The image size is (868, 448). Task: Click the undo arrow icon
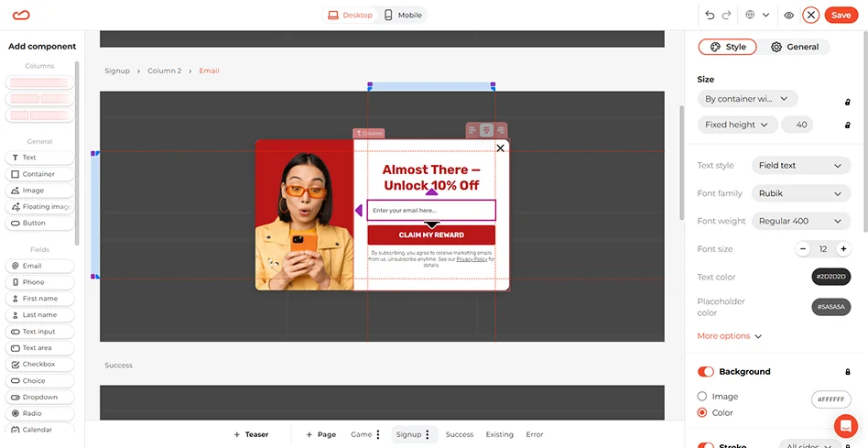(x=710, y=15)
